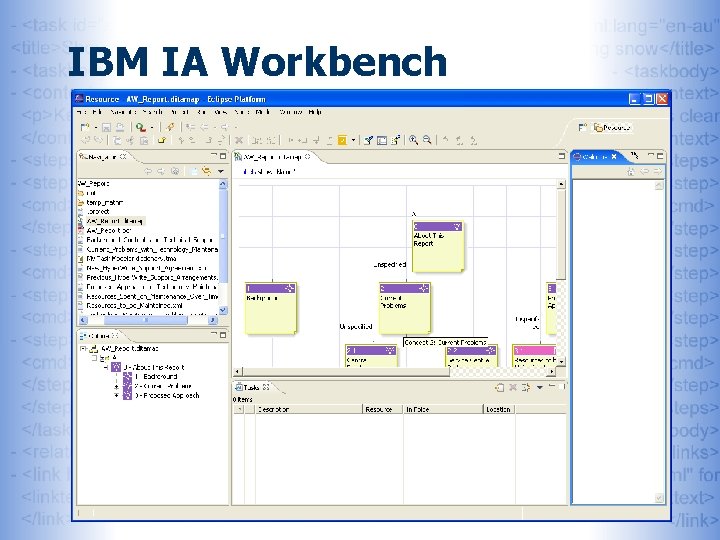Click the Run external tools icon

point(141,127)
